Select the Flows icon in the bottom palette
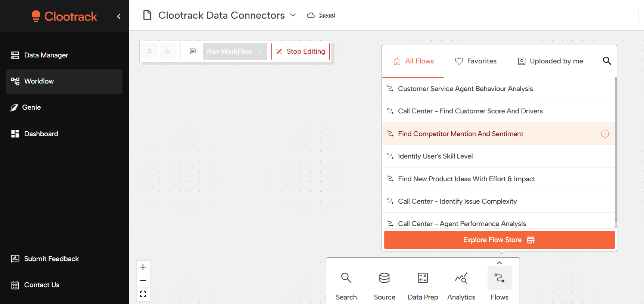Viewport: 644px width, 304px height. (500, 278)
